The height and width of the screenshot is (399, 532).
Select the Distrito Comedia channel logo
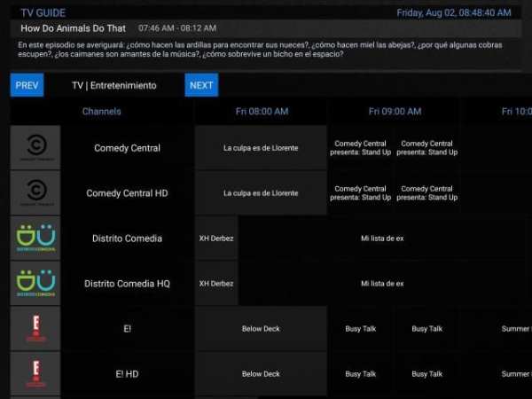pyautogui.click(x=35, y=238)
